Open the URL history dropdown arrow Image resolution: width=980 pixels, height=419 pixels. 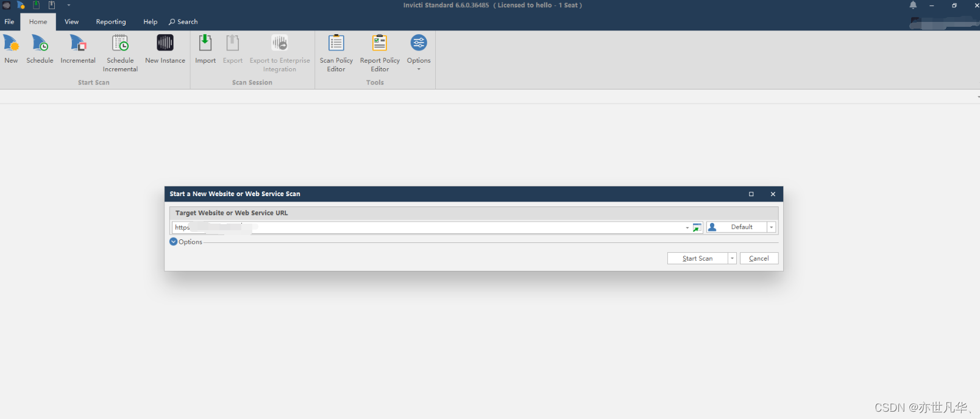click(687, 228)
